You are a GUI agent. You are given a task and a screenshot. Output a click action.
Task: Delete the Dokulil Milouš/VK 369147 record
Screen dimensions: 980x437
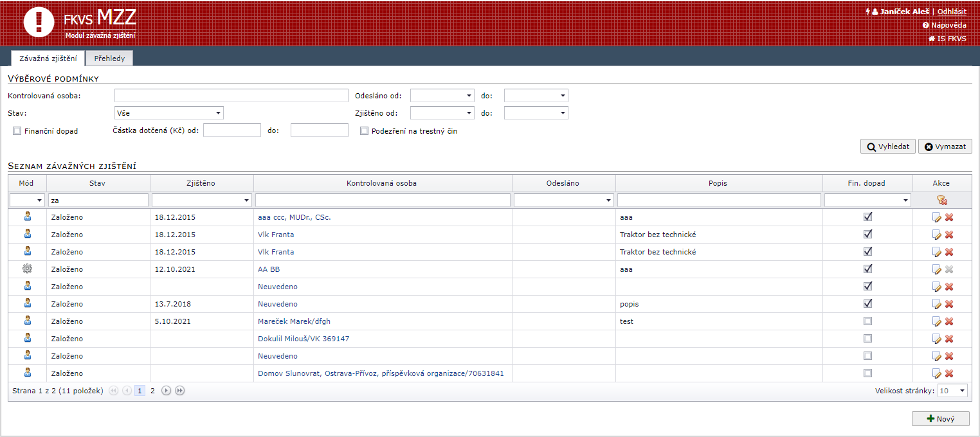tap(949, 339)
